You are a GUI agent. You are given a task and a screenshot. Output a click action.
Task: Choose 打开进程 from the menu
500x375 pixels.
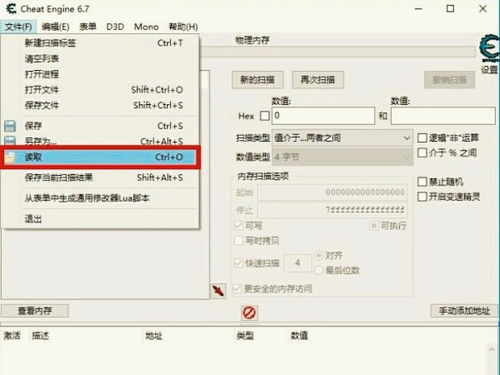click(42, 74)
